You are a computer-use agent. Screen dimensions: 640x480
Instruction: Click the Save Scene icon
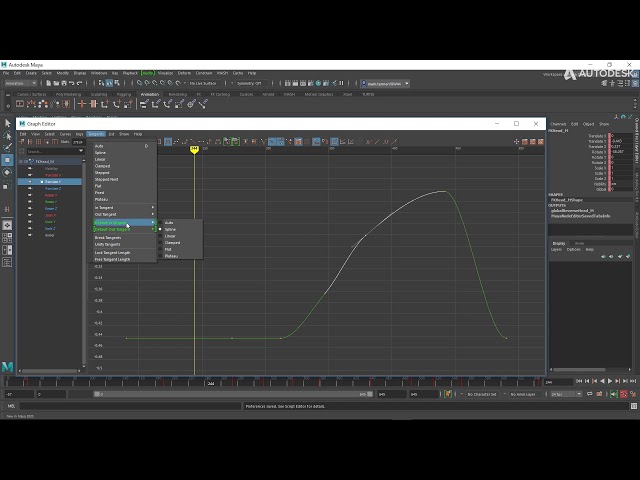(64, 83)
